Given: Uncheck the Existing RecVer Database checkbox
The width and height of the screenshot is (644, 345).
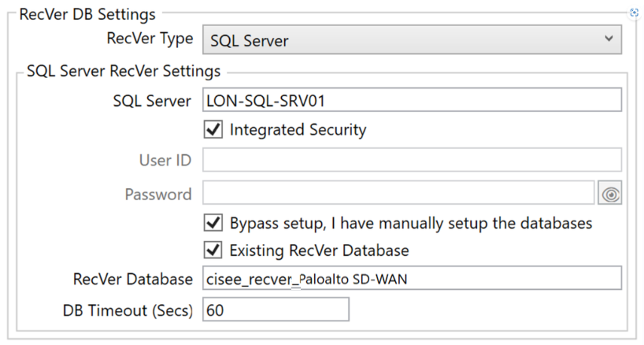Looking at the screenshot, I should (213, 250).
